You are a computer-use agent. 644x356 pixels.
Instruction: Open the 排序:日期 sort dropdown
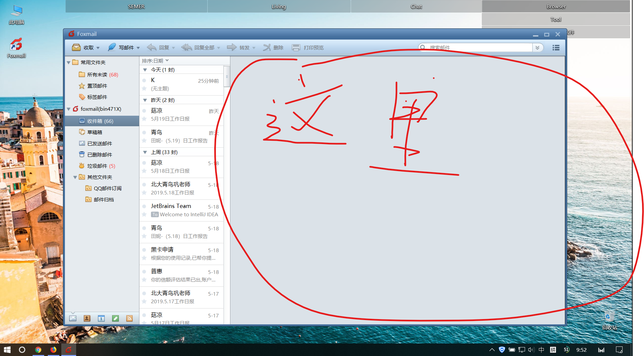[155, 61]
